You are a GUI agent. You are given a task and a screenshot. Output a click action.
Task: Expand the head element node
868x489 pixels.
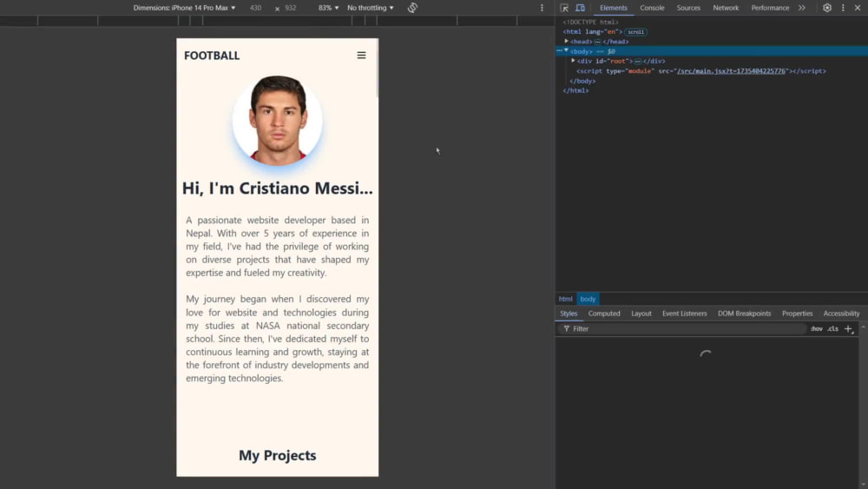click(566, 41)
